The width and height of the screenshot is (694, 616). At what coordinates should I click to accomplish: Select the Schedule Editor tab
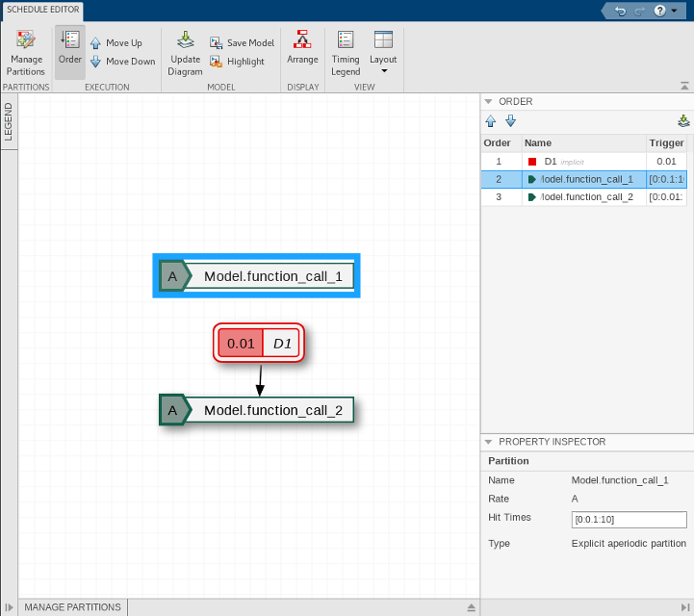point(43,10)
